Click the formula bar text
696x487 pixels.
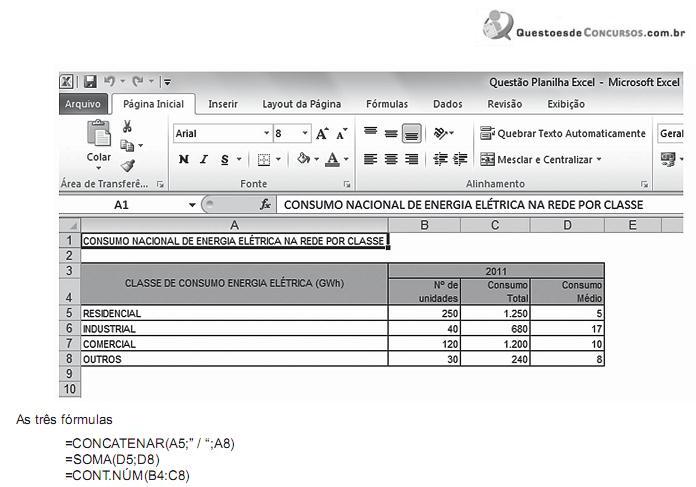click(463, 205)
